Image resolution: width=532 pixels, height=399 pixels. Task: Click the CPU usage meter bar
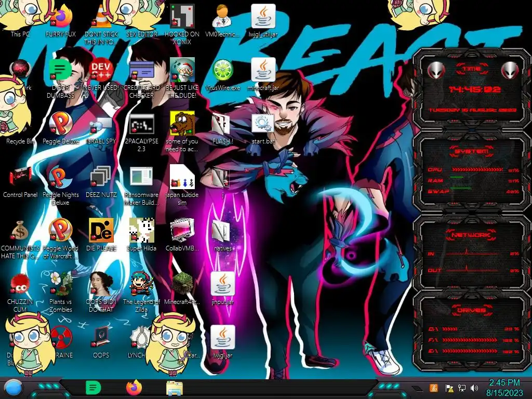pyautogui.click(x=477, y=170)
